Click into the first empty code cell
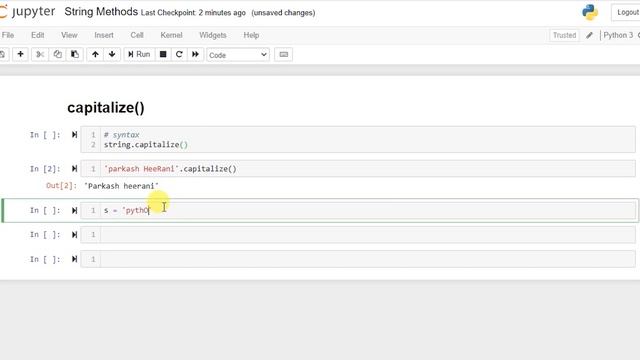640x360 pixels. point(358,235)
